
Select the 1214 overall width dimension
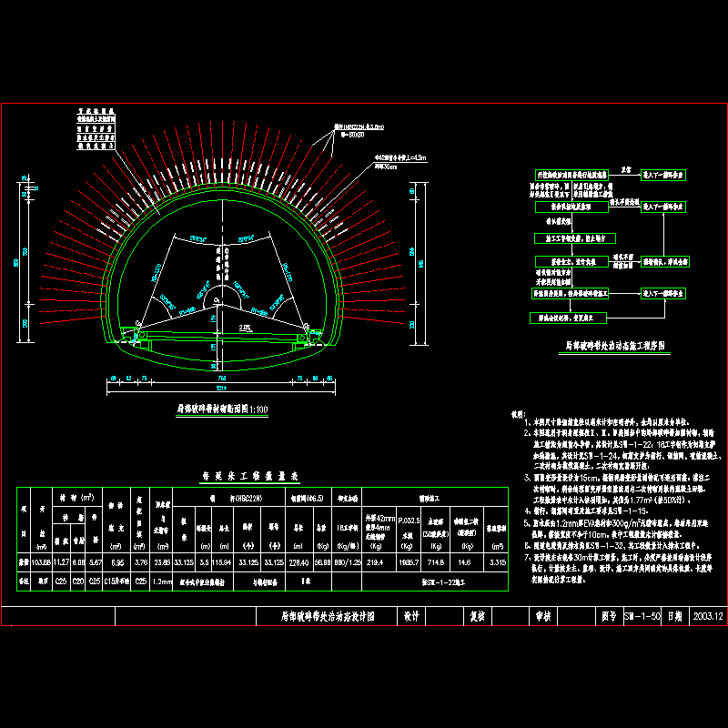[x=221, y=390]
